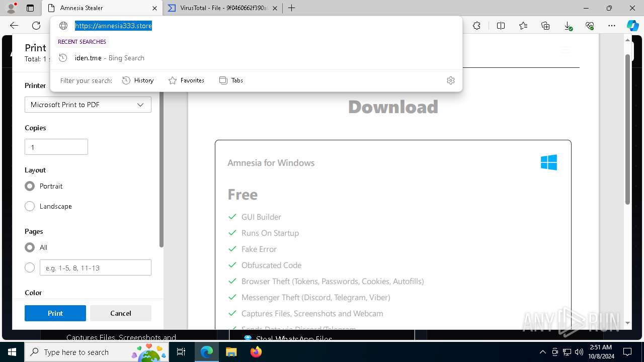Open address bar search settings gear

click(x=451, y=80)
